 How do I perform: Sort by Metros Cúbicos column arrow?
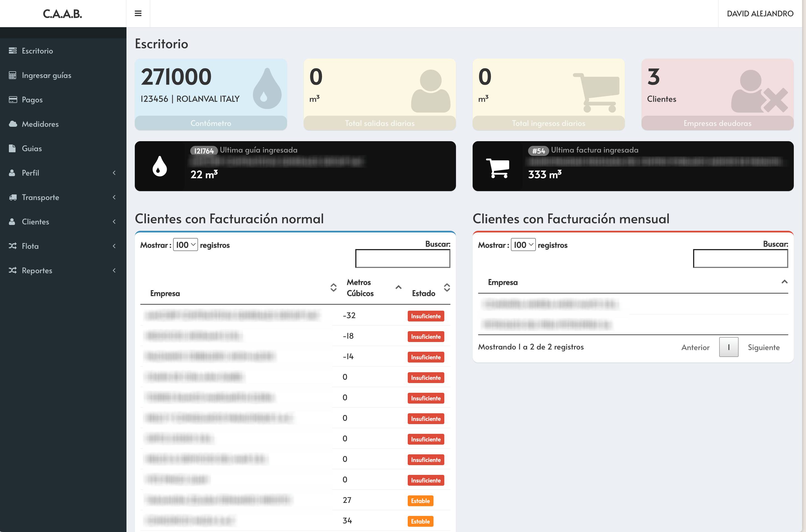[399, 287]
